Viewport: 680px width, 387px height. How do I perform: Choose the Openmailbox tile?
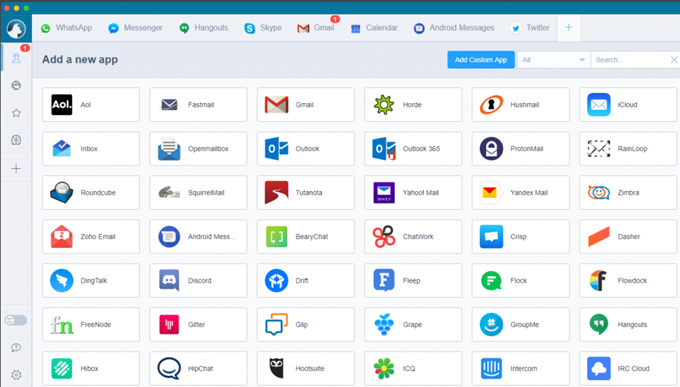point(198,148)
